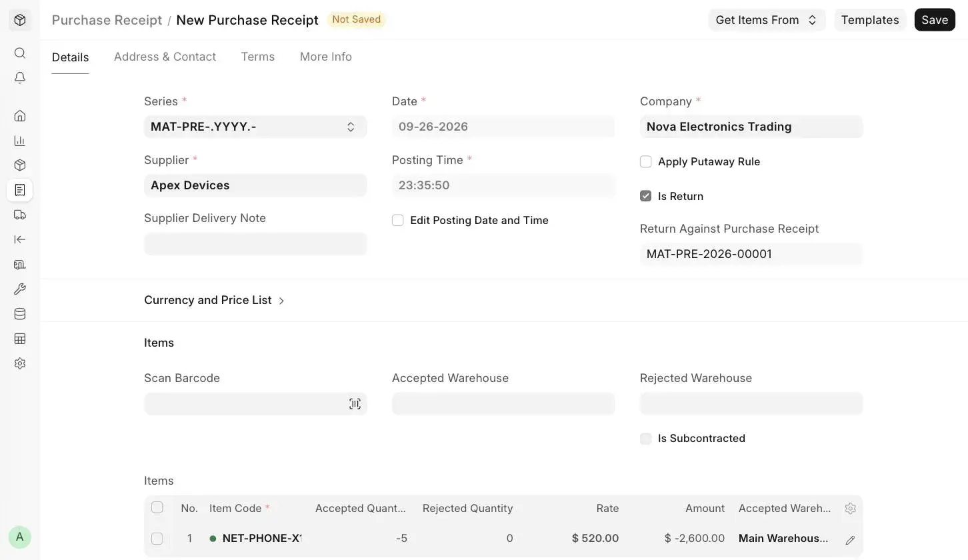Open the wrench tools sidebar icon
This screenshot has width=968, height=560.
(20, 289)
